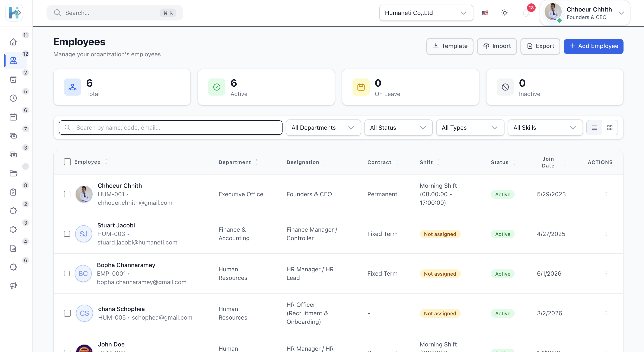644x352 pixels.
Task: Open the Employees people icon in the sidebar
Action: coord(13,61)
